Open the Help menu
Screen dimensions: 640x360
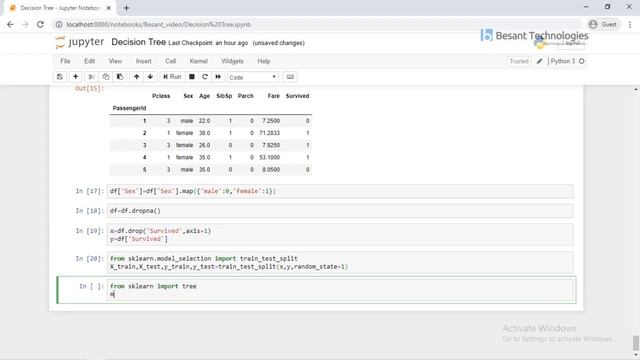[x=264, y=61]
